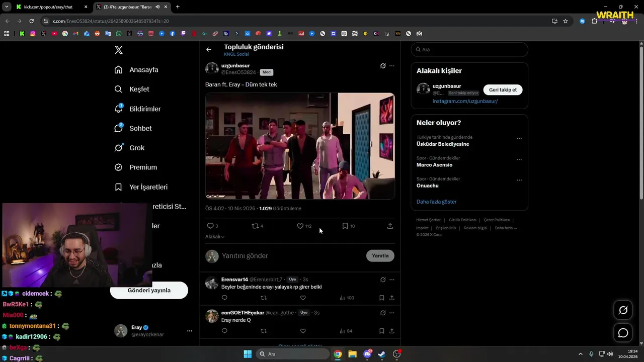The width and height of the screenshot is (644, 362).
Task: Bookmark Erensvar14 comment
Action: coord(382,298)
